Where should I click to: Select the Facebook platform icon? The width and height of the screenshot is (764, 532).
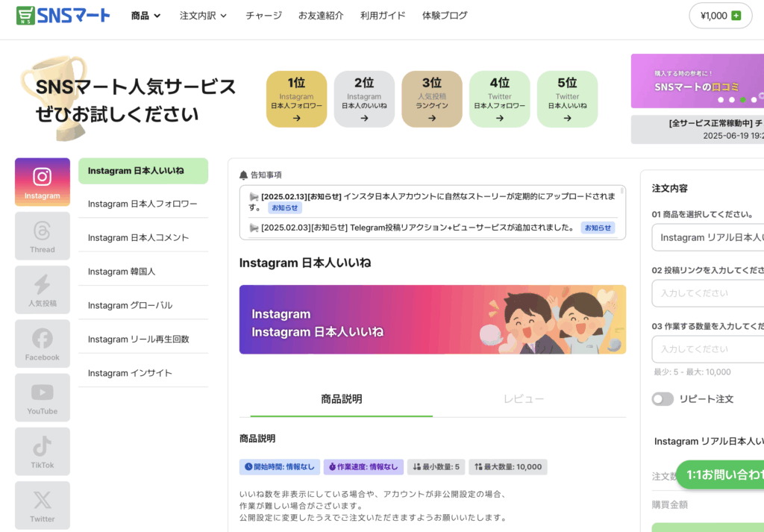coord(43,343)
